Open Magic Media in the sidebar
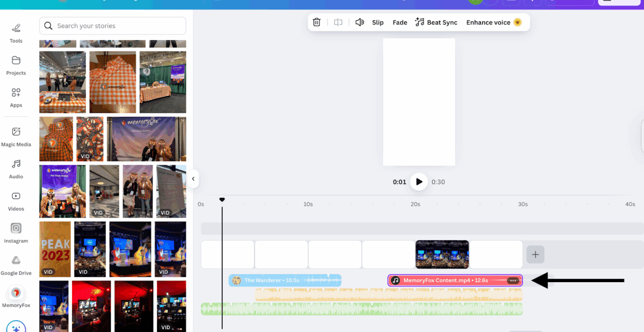 click(x=16, y=137)
